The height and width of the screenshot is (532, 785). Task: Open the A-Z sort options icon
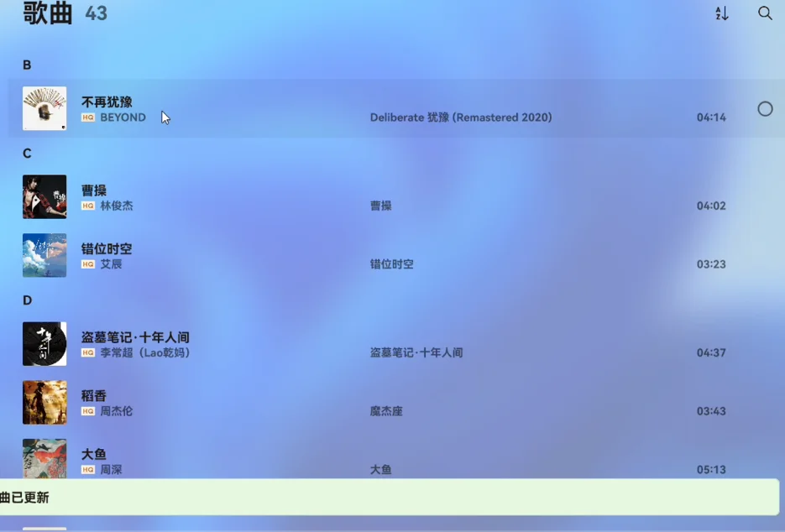tap(722, 13)
